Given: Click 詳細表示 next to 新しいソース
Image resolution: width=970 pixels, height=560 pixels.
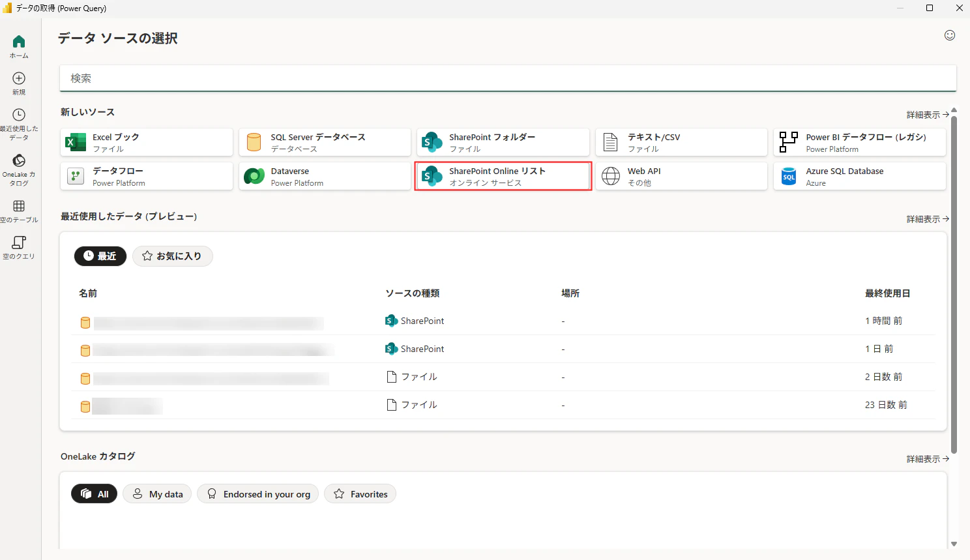Looking at the screenshot, I should click(x=928, y=115).
